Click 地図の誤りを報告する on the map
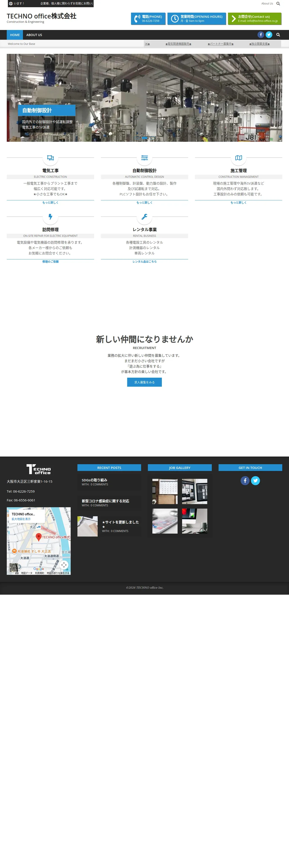The image size is (289, 868). (x=58, y=573)
